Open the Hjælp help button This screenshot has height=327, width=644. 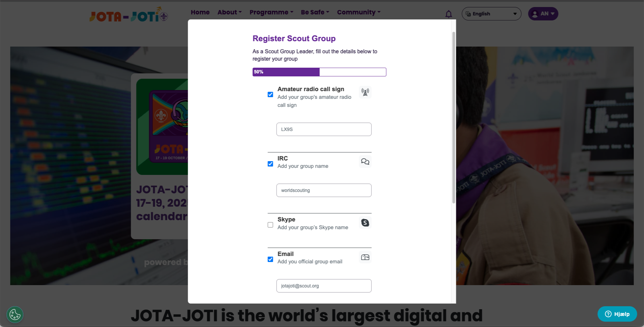tap(617, 314)
